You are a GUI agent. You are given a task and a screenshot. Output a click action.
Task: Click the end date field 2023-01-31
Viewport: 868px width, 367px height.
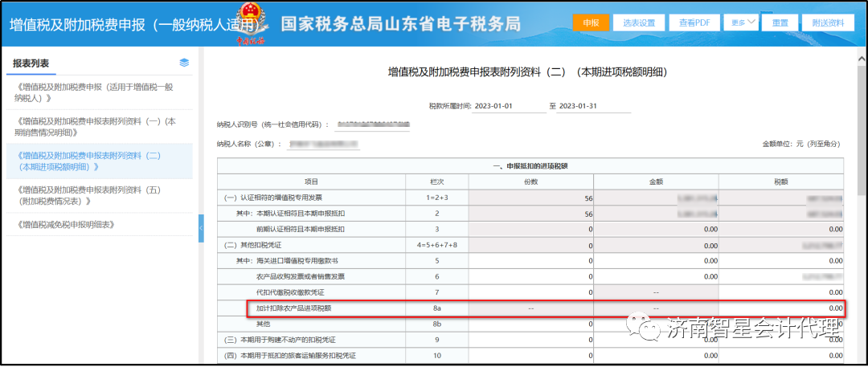[x=594, y=106]
